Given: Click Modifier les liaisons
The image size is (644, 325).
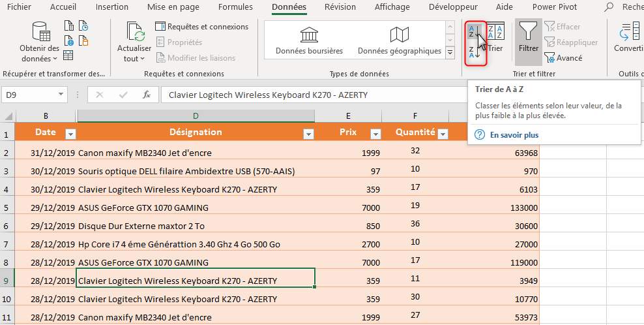Looking at the screenshot, I should [196, 58].
